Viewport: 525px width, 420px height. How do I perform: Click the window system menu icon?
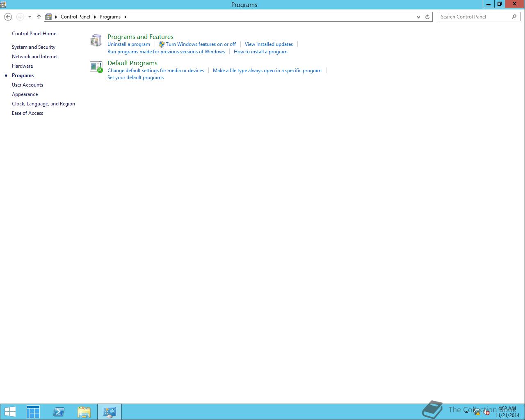[x=3, y=5]
